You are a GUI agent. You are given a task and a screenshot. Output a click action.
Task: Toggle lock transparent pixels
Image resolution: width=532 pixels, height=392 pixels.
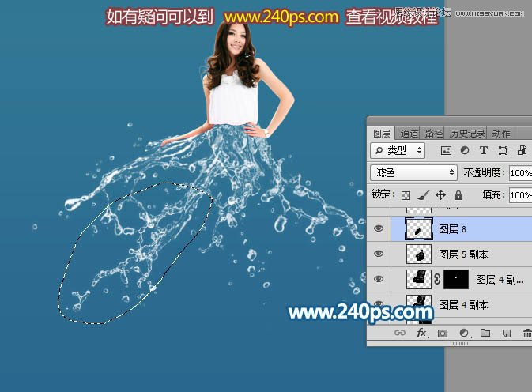406,194
